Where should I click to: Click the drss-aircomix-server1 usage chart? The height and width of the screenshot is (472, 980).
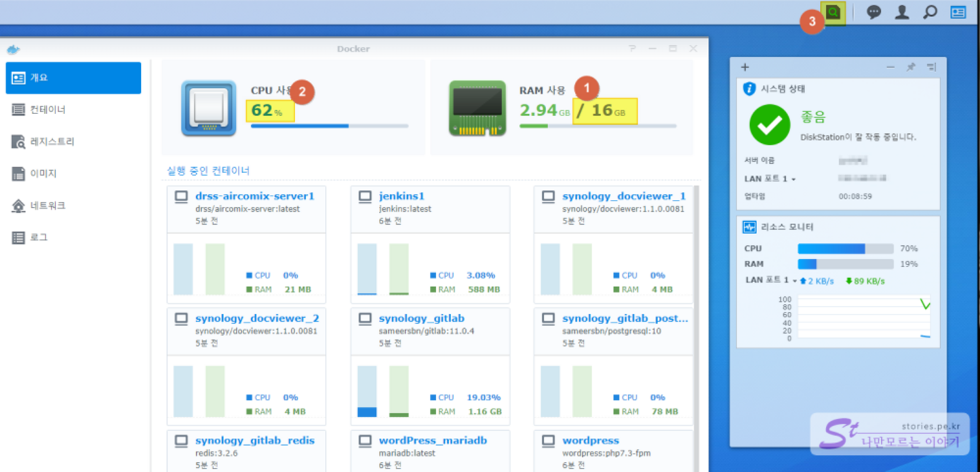point(199,269)
